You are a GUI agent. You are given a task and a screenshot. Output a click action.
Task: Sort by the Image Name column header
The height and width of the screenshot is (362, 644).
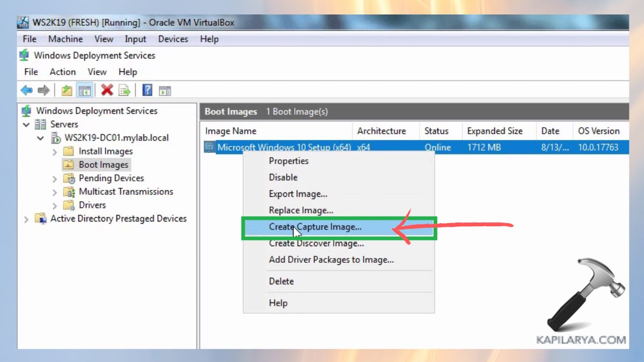click(x=277, y=131)
